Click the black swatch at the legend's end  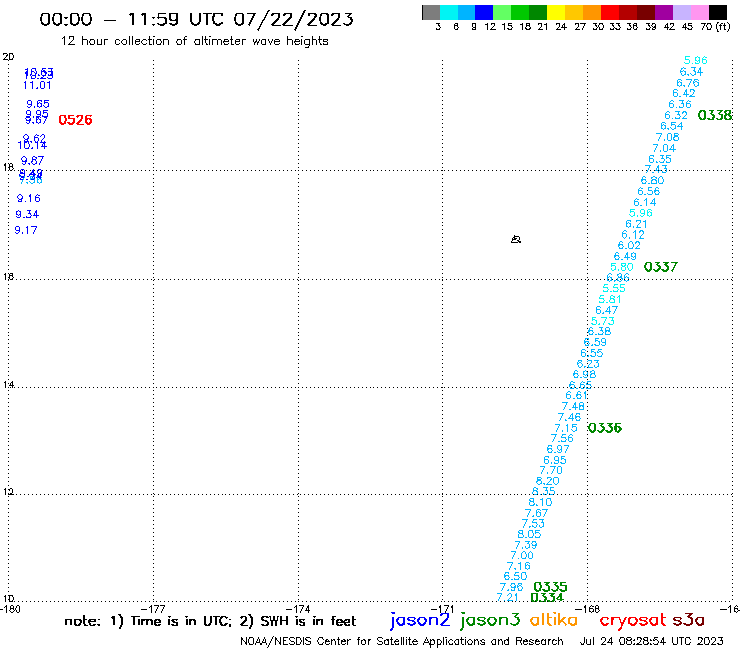[x=718, y=12]
